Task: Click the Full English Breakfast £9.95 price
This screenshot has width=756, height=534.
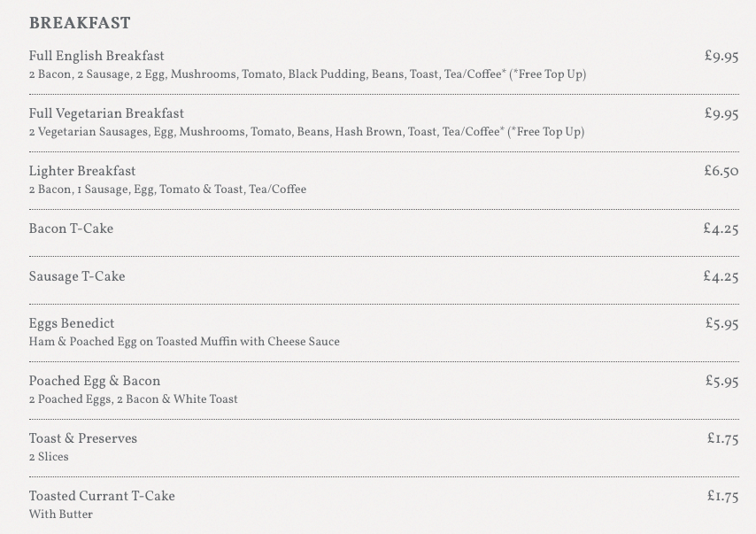Action: (721, 57)
